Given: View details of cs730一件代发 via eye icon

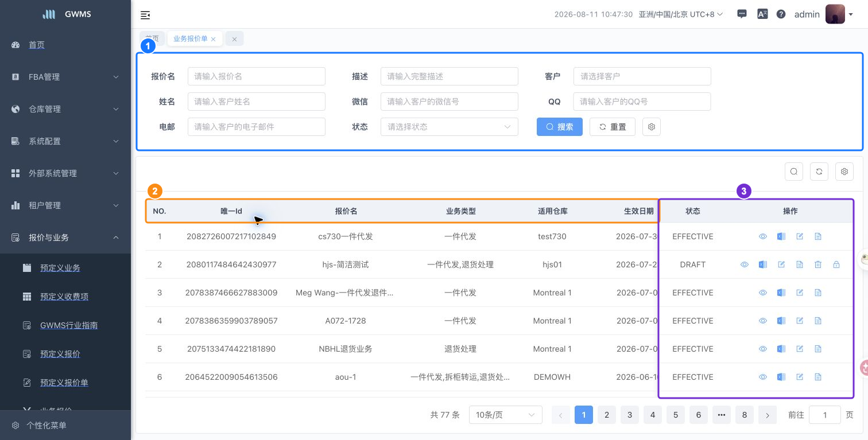Looking at the screenshot, I should [763, 236].
